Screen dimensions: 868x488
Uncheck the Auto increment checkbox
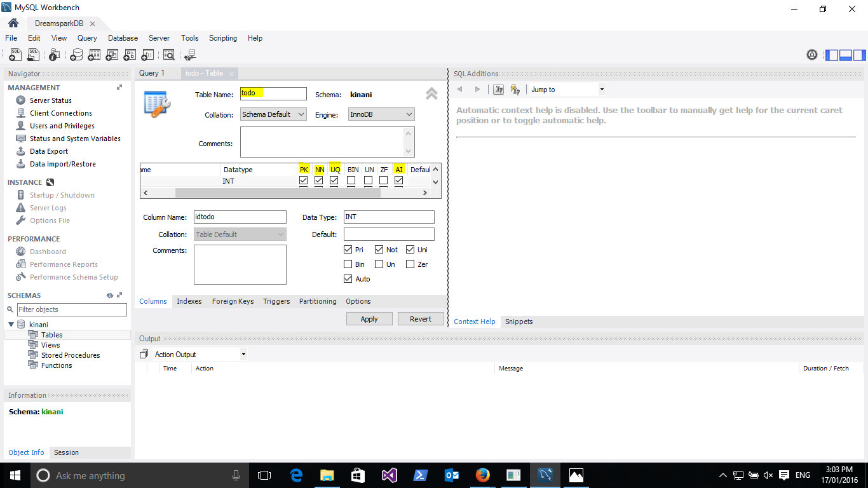point(348,279)
